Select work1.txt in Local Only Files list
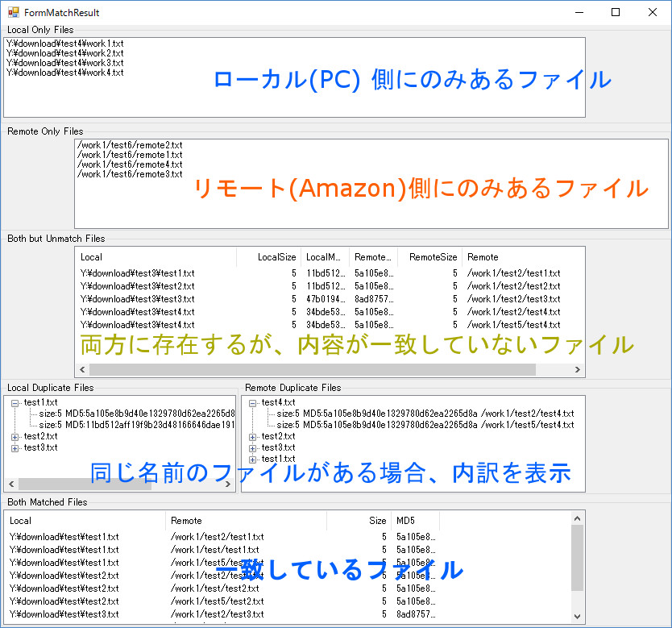Viewport: 672px width, 628px height. tap(64, 44)
